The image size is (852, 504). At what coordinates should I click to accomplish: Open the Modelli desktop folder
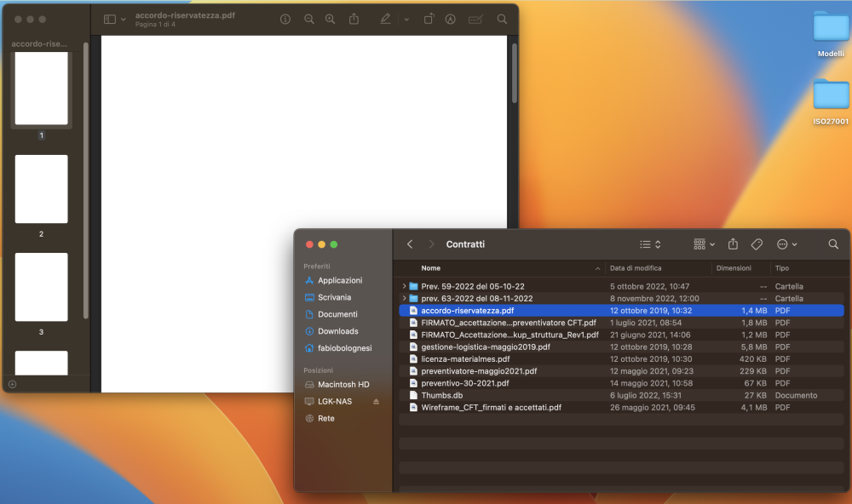pos(831,34)
